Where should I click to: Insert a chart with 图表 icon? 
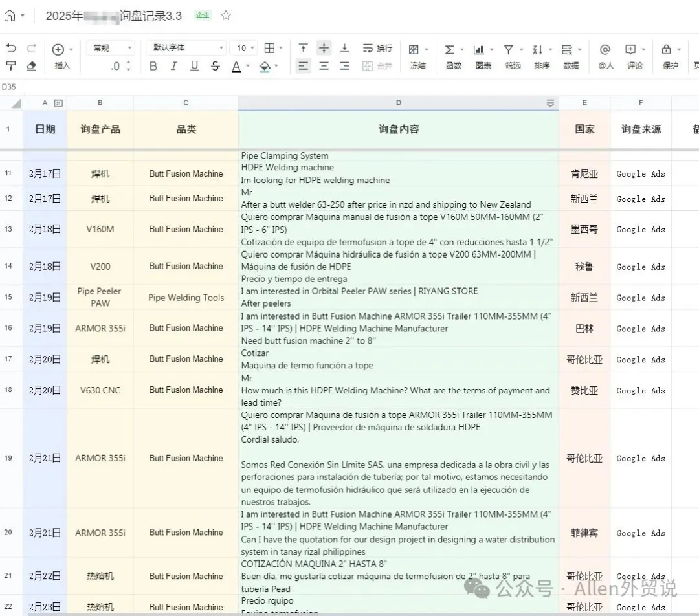pyautogui.click(x=479, y=49)
